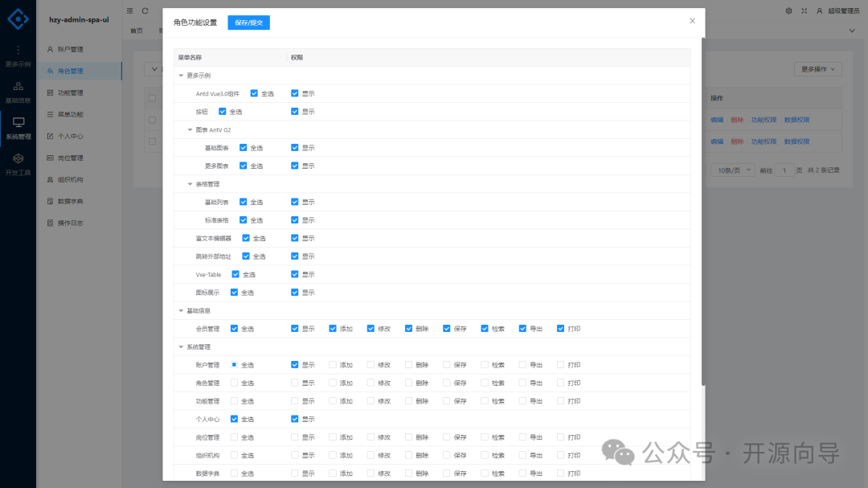The image size is (868, 488).
Task: Click the 超级管理员 user avatar icon
Action: pyautogui.click(x=820, y=10)
